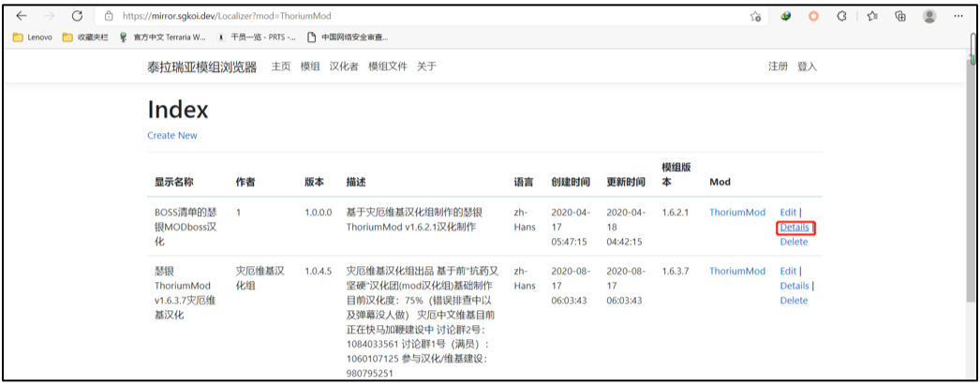The image size is (980, 385).
Task: Open the collections icon
Action: (900, 16)
